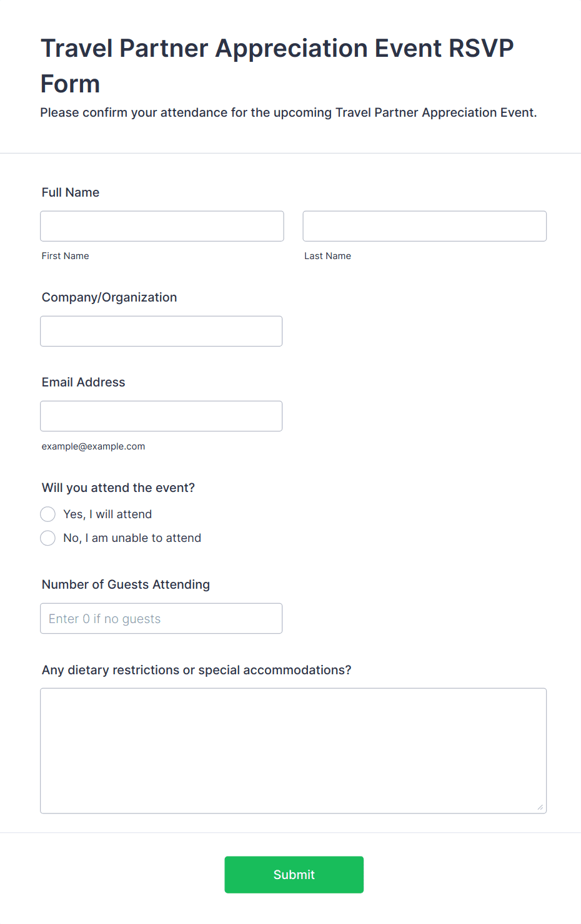Click the First Name input field
581x924 pixels.
[x=162, y=226]
